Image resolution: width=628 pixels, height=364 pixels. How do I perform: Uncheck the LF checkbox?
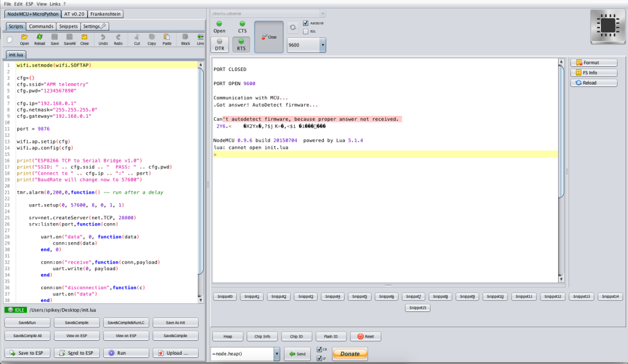tap(319, 358)
